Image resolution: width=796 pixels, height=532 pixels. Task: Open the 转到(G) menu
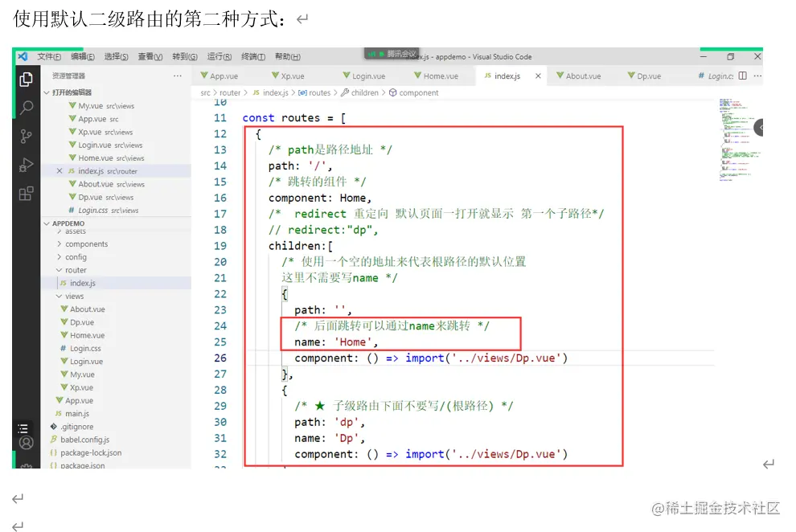point(185,56)
